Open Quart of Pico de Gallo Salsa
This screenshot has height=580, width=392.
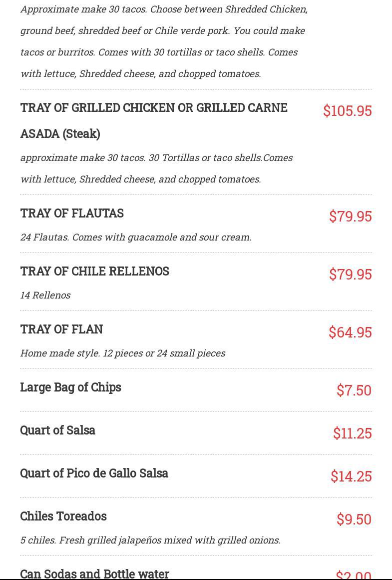(94, 473)
